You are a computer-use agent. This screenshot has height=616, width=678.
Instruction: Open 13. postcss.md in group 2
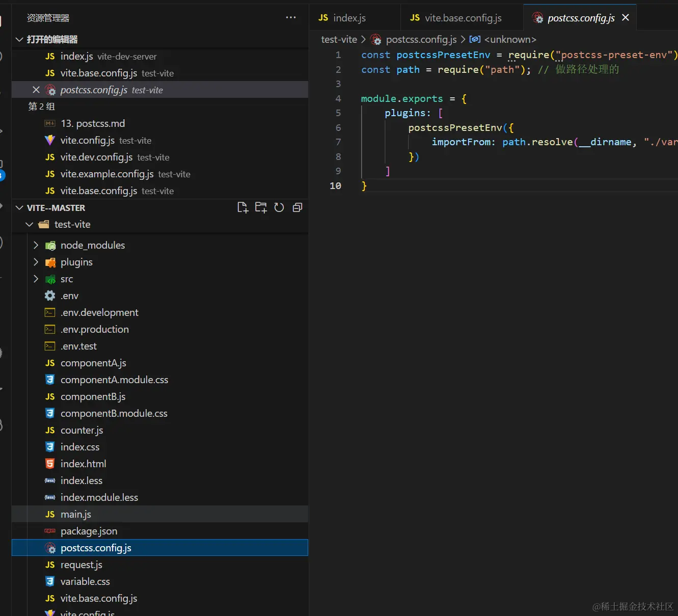click(x=160, y=123)
